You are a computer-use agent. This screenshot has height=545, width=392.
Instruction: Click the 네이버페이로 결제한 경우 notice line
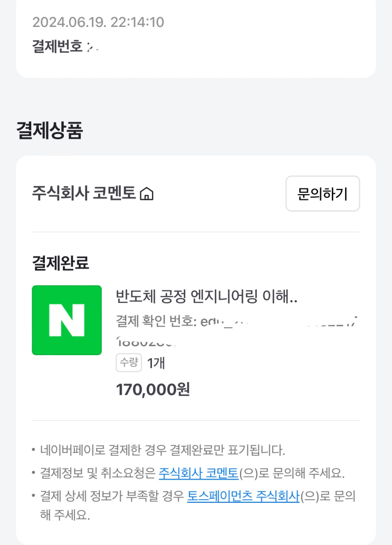pyautogui.click(x=162, y=450)
